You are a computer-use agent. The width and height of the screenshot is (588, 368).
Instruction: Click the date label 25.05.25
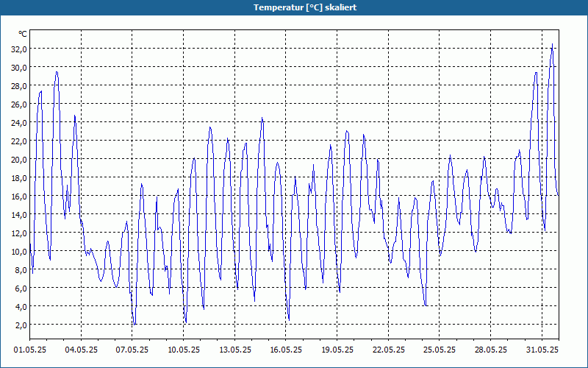440,350
